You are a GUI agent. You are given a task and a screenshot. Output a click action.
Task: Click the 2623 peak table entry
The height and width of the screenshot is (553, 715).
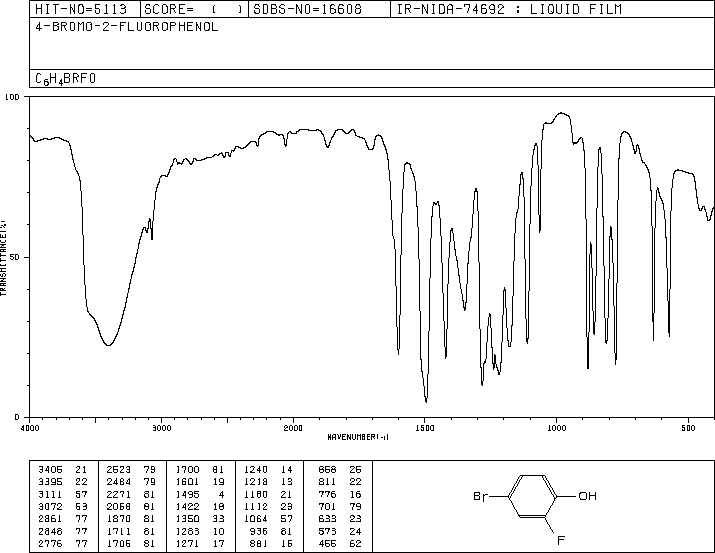pyautogui.click(x=119, y=470)
